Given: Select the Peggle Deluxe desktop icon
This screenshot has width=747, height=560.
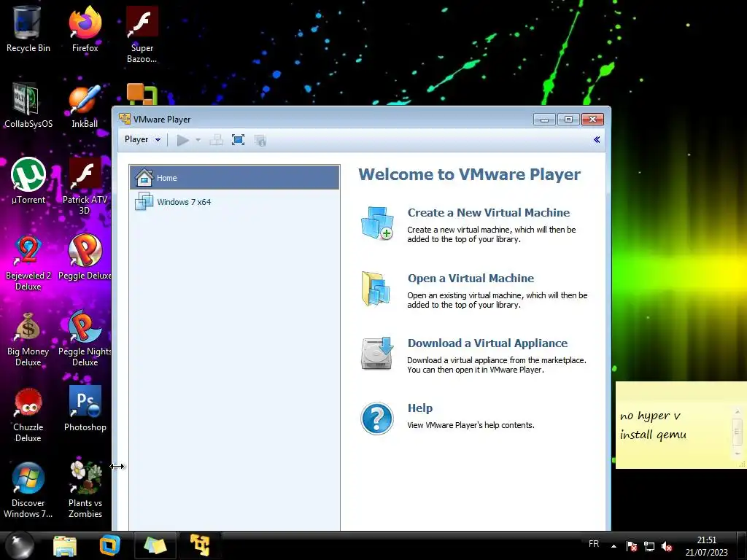Looking at the screenshot, I should 85,257.
